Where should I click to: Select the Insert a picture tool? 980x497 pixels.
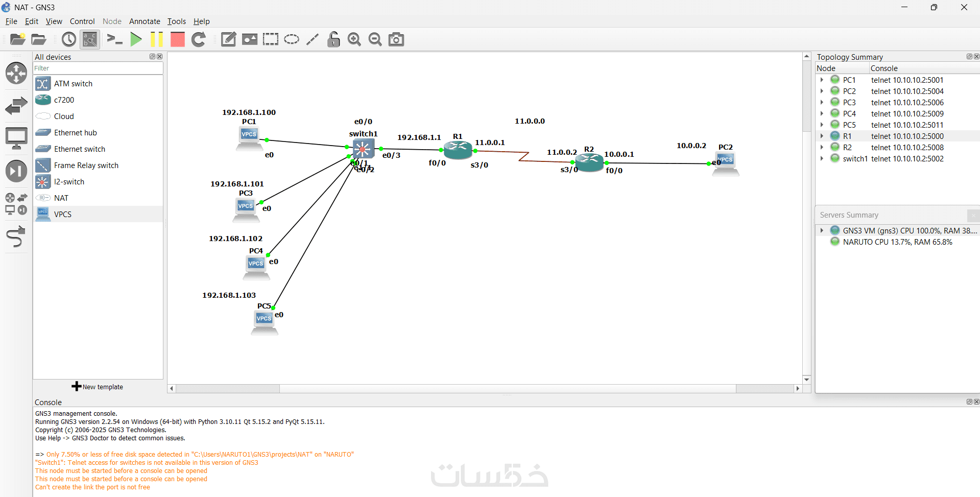(x=250, y=39)
